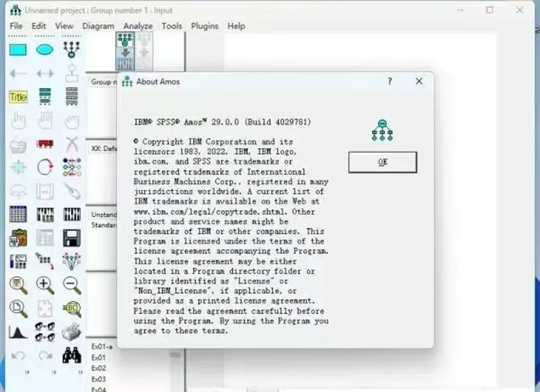The width and height of the screenshot is (540, 392).
Task: Select the Unstandardized estimates entry
Action: point(104,215)
